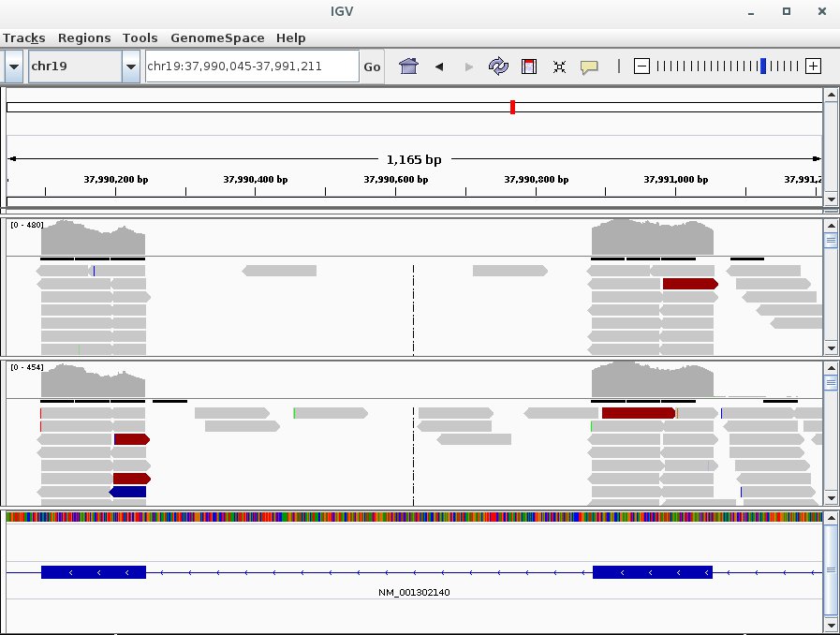Zoom out with the minus button
Screen dimensions: 840x635
641,66
